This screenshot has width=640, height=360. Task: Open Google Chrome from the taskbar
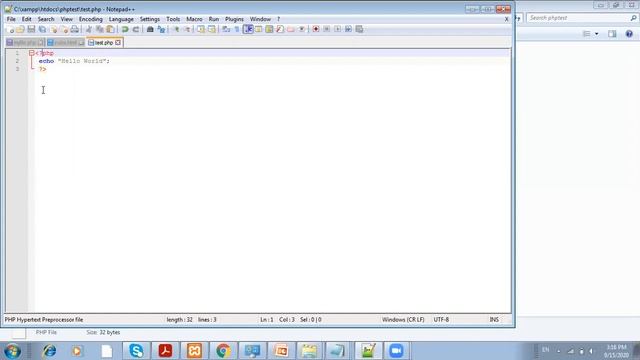click(x=223, y=351)
